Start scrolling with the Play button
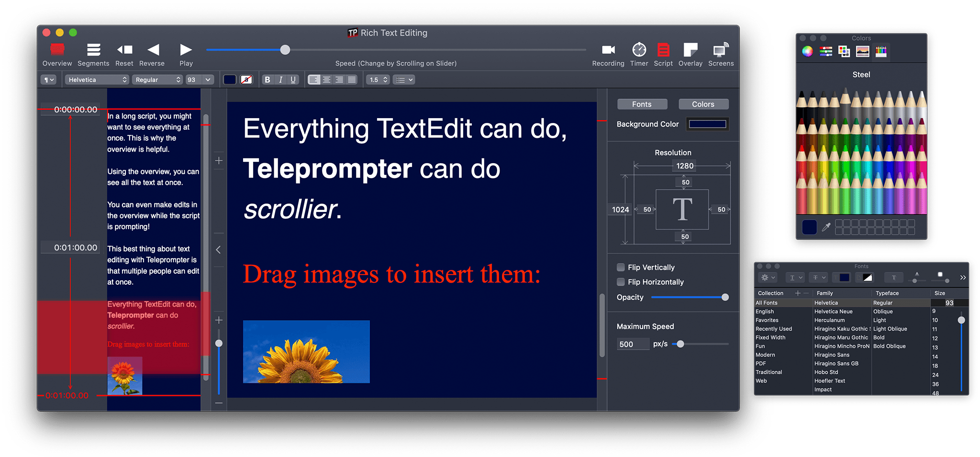Screen dimensions: 980x457 click(x=186, y=55)
